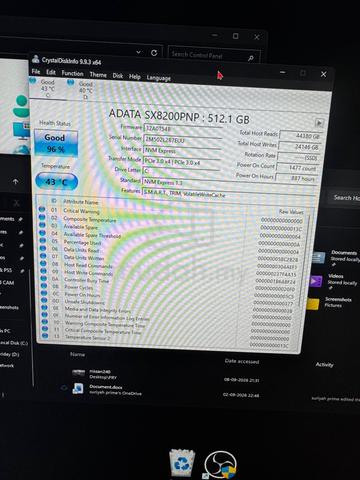The width and height of the screenshot is (360, 480).
Task: Click the Power On Count 1477 value
Action: point(297,168)
